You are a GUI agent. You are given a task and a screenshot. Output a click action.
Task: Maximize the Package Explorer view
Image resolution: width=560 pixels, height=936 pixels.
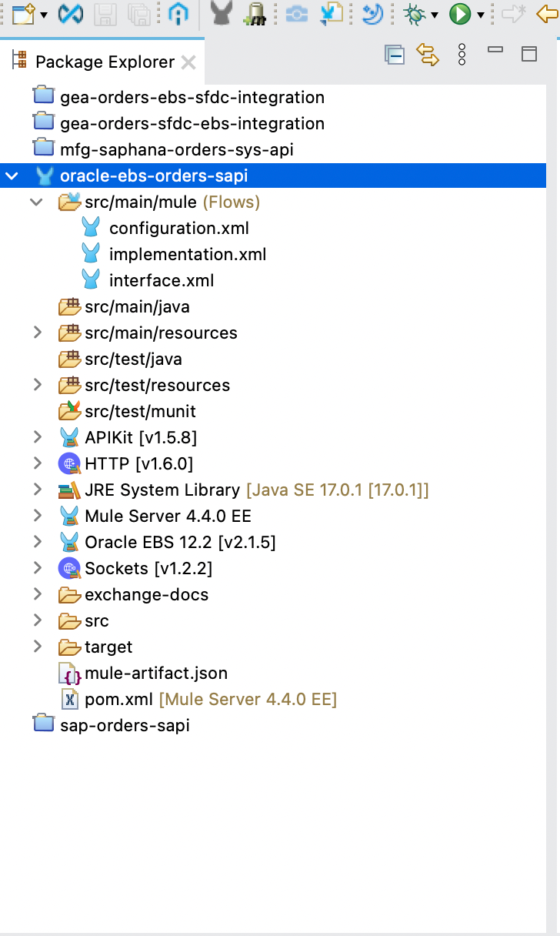(529, 54)
